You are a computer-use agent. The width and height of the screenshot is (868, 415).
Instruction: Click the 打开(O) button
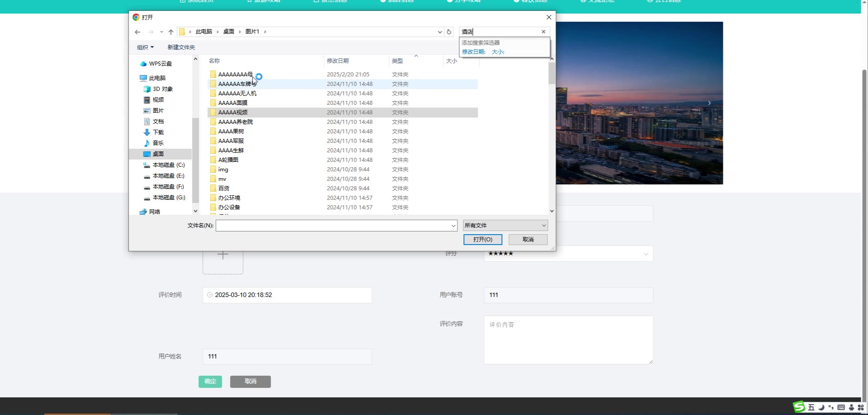[483, 240]
